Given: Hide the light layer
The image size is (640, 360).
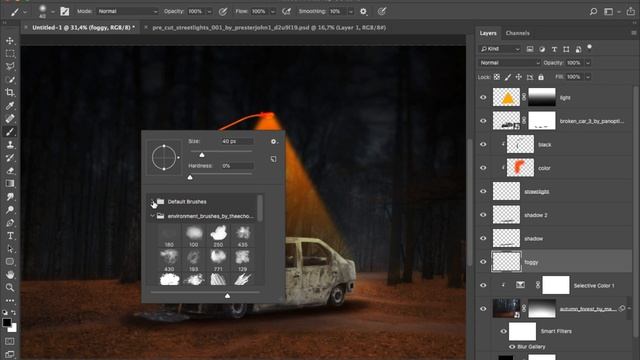Looking at the screenshot, I should tap(483, 98).
